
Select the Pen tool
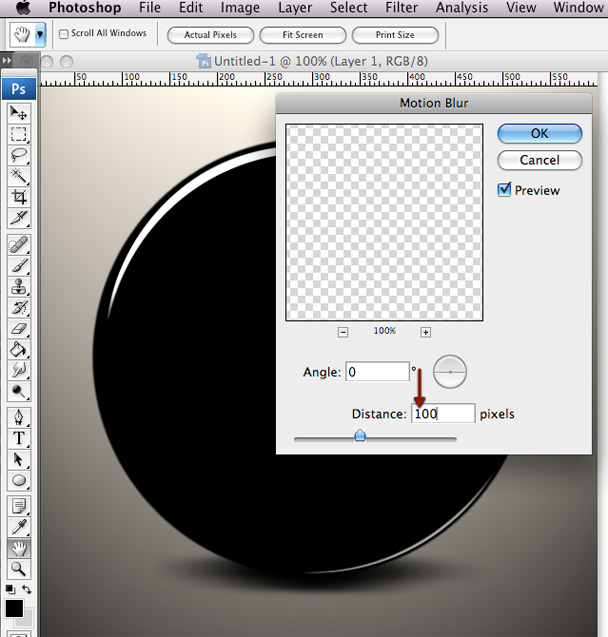pos(18,417)
